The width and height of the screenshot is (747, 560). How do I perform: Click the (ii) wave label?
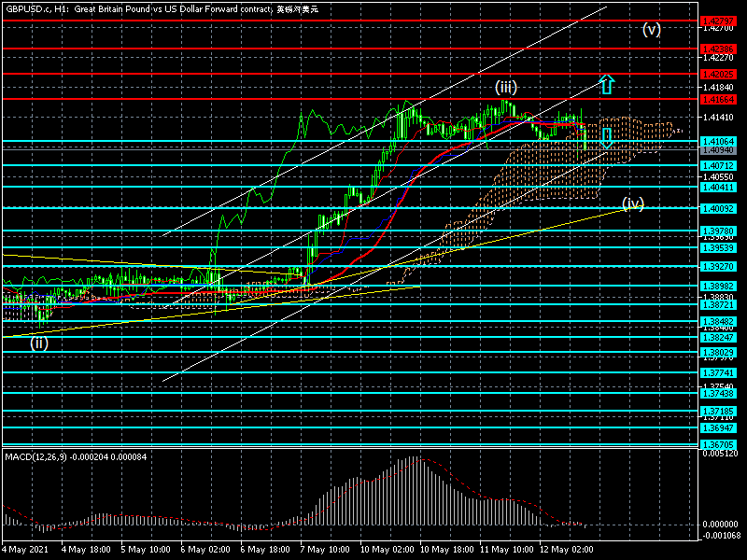pyautogui.click(x=39, y=343)
